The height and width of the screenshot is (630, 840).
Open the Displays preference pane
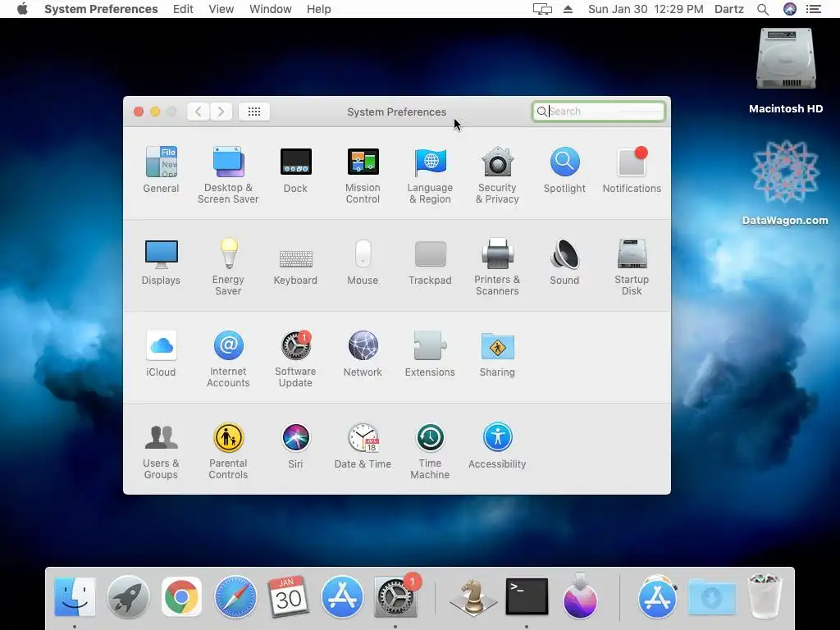[161, 262]
